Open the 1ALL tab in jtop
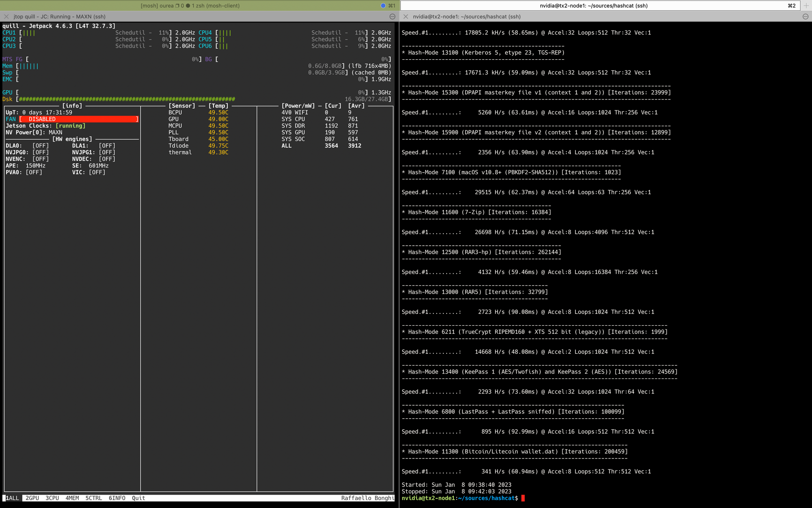 point(12,498)
